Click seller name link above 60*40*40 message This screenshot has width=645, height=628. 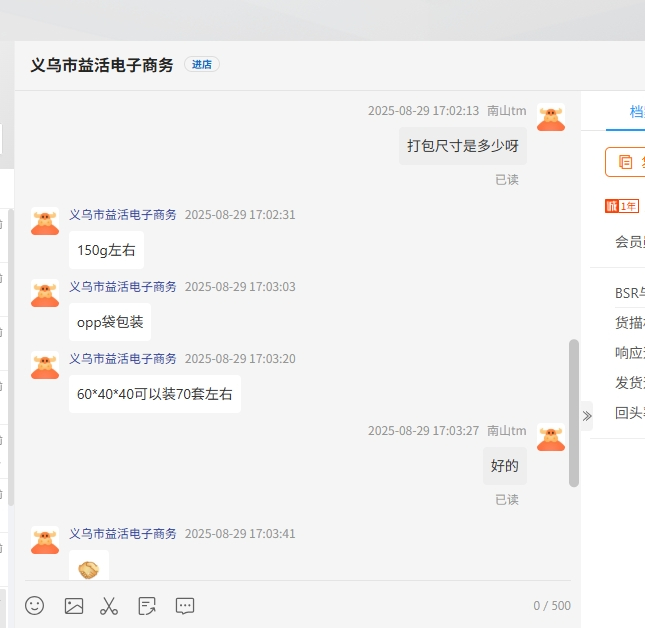point(123,358)
